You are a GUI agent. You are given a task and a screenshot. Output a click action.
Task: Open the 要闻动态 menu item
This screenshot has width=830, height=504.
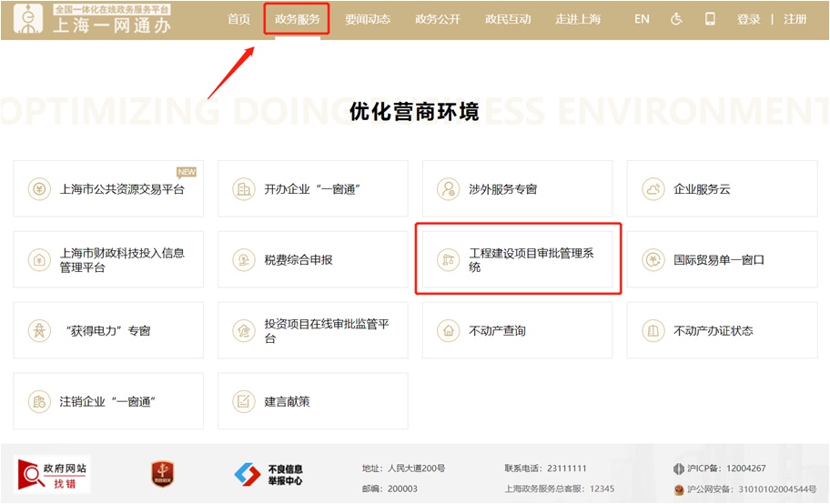(x=368, y=19)
